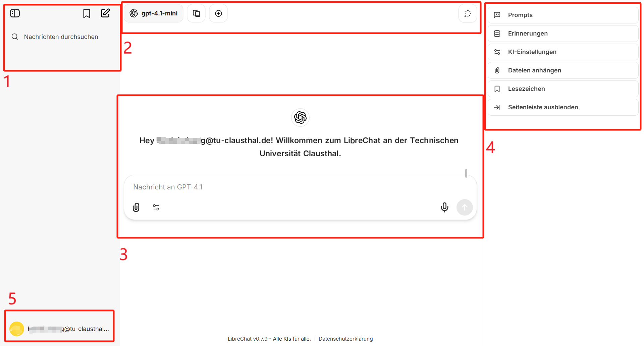Image resolution: width=644 pixels, height=346 pixels.
Task: Click the paperclip attach icon in message box
Action: pyautogui.click(x=136, y=208)
